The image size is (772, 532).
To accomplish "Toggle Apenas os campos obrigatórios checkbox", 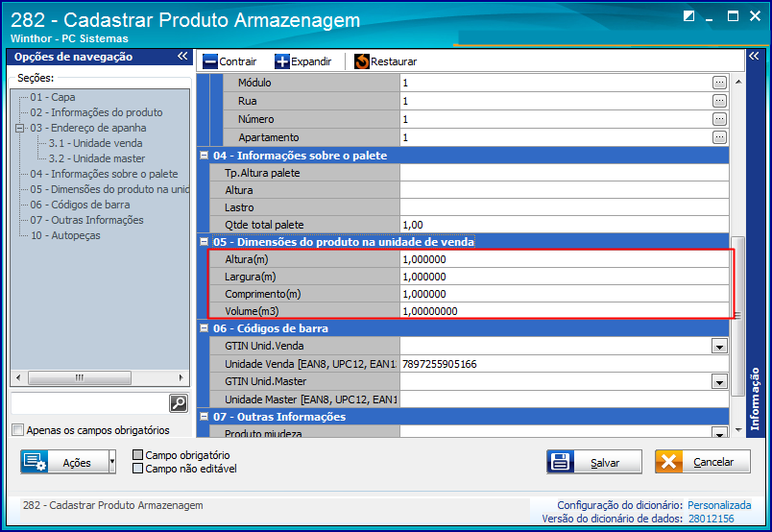I will pyautogui.click(x=17, y=430).
